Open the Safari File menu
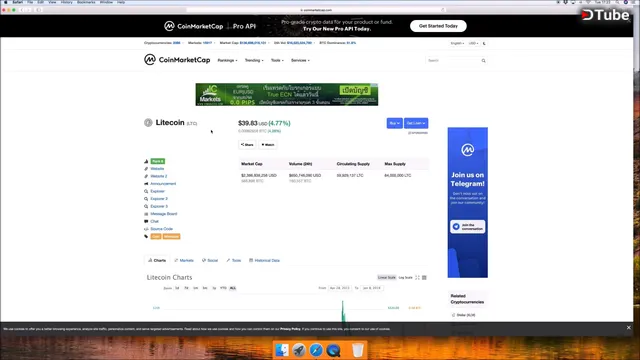 point(30,2)
